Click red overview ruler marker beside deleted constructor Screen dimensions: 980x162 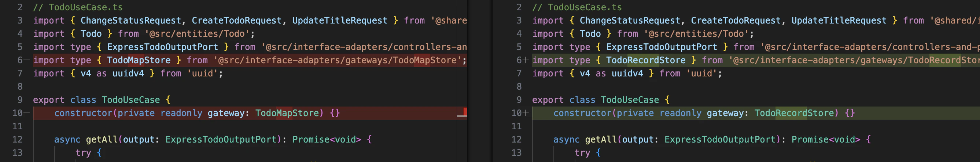click(x=462, y=112)
